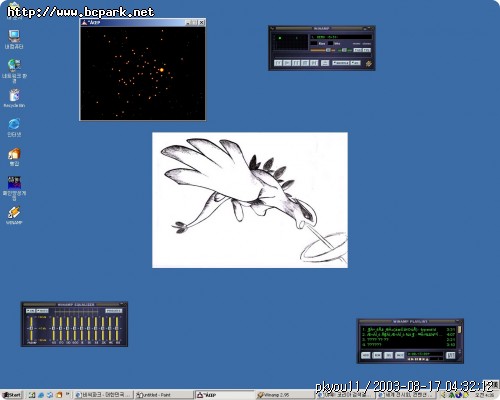This screenshot has width=500, height=400.
Task: Open the Network Neighborhood desktop icon
Action: (14, 71)
